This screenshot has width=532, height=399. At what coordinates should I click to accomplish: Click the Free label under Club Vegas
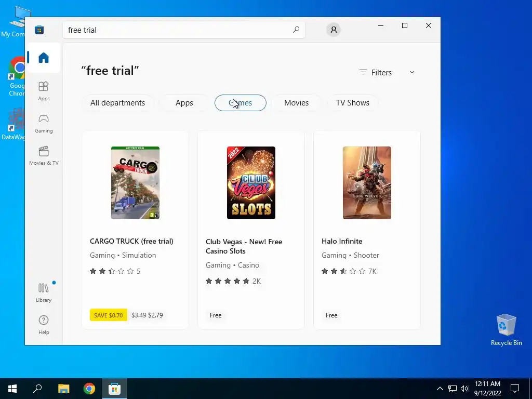point(216,315)
